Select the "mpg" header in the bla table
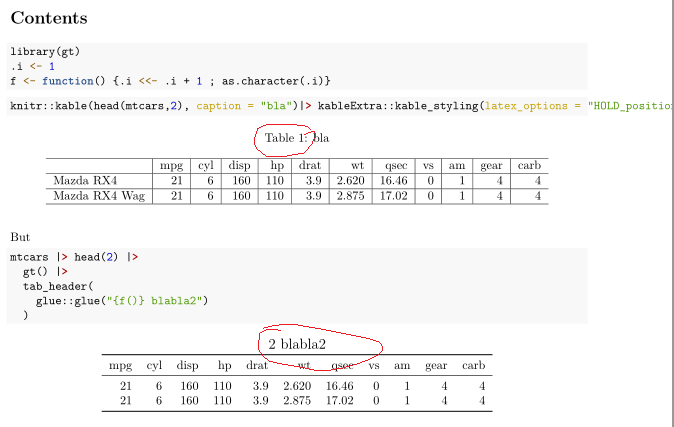 (x=172, y=166)
